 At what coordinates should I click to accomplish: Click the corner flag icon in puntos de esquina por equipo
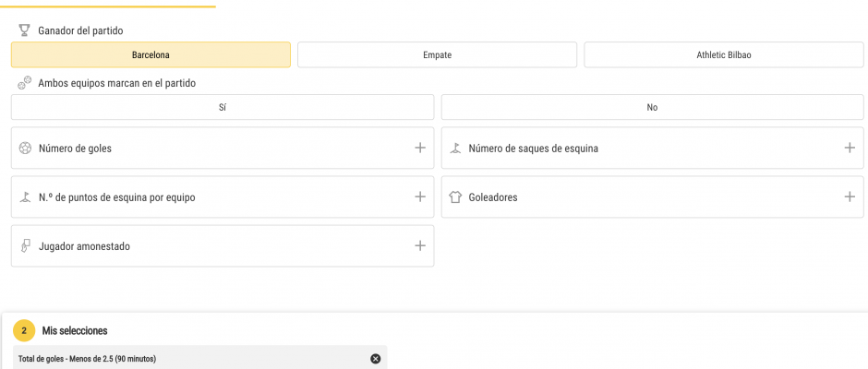(x=25, y=196)
